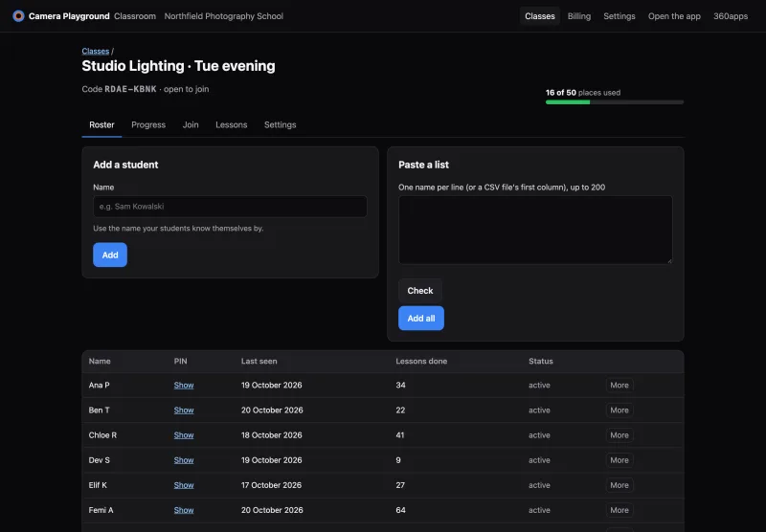This screenshot has width=766, height=532.
Task: Click Femi A's lessons done value 64
Action: (x=400, y=510)
